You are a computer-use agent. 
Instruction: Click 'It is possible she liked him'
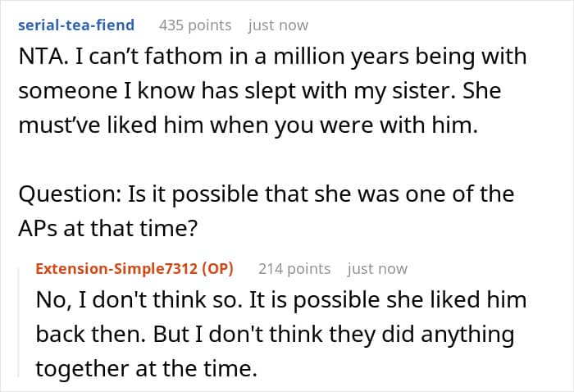[388, 300]
